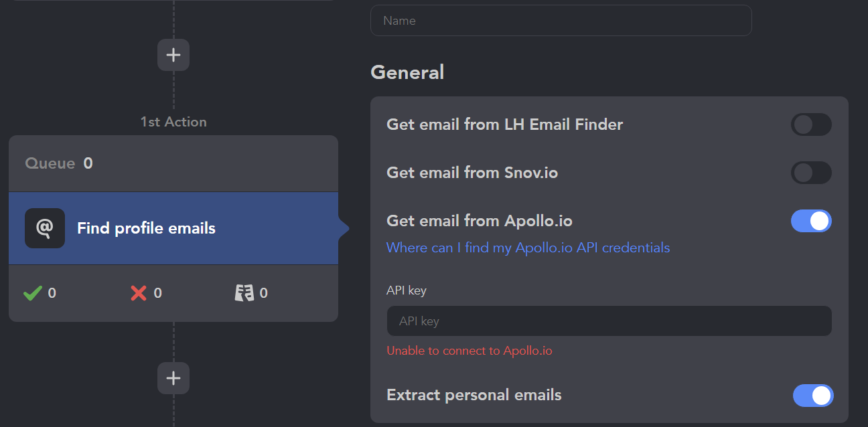Click the green checkmark successful counter
The width and height of the screenshot is (868, 427).
(x=40, y=293)
